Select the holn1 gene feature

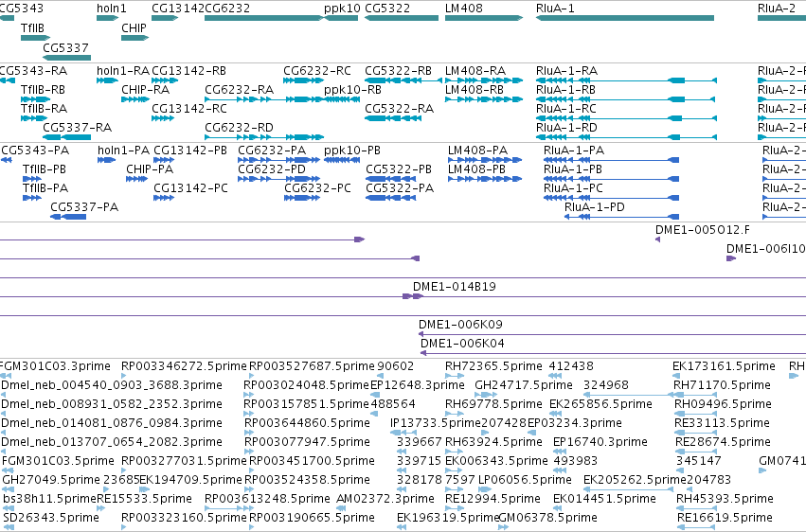107,18
